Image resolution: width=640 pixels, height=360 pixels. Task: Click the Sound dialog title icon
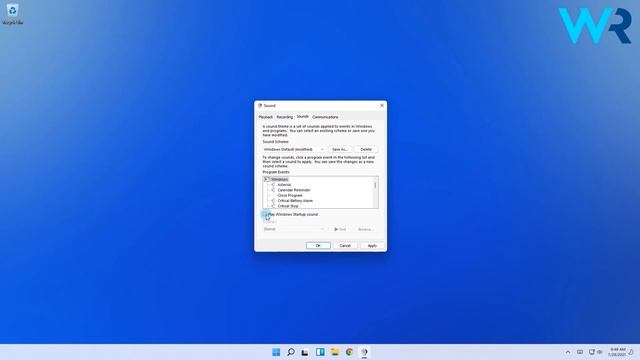click(260, 105)
